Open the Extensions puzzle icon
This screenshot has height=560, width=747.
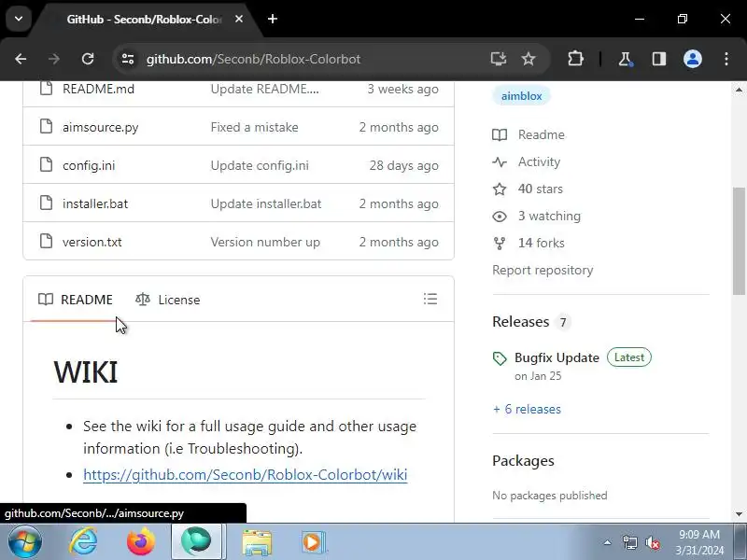[x=575, y=59]
